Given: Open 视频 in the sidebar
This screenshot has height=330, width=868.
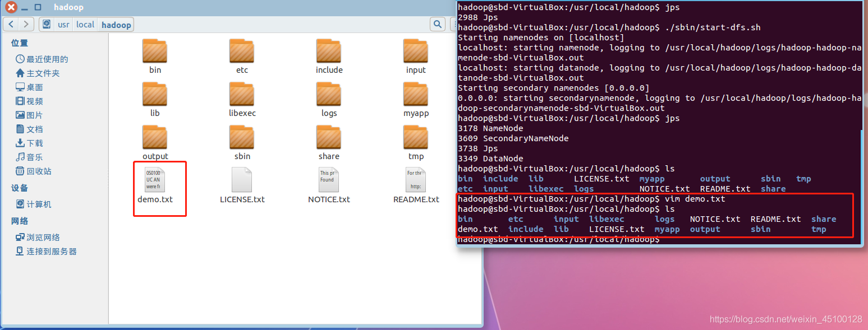Looking at the screenshot, I should 29,101.
